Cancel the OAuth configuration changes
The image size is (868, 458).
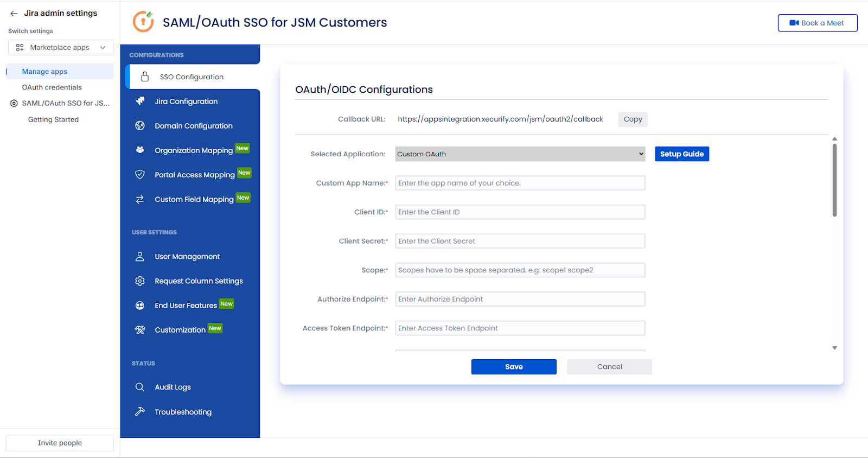[610, 367]
